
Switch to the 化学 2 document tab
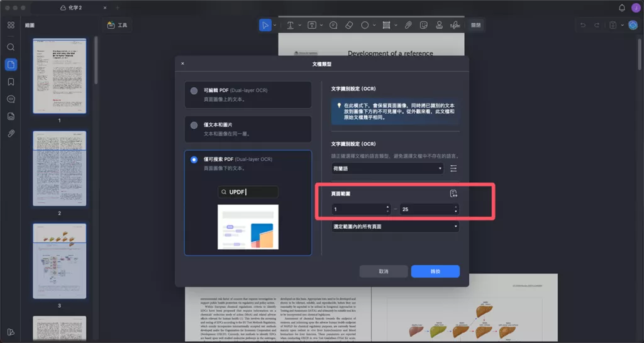70,8
